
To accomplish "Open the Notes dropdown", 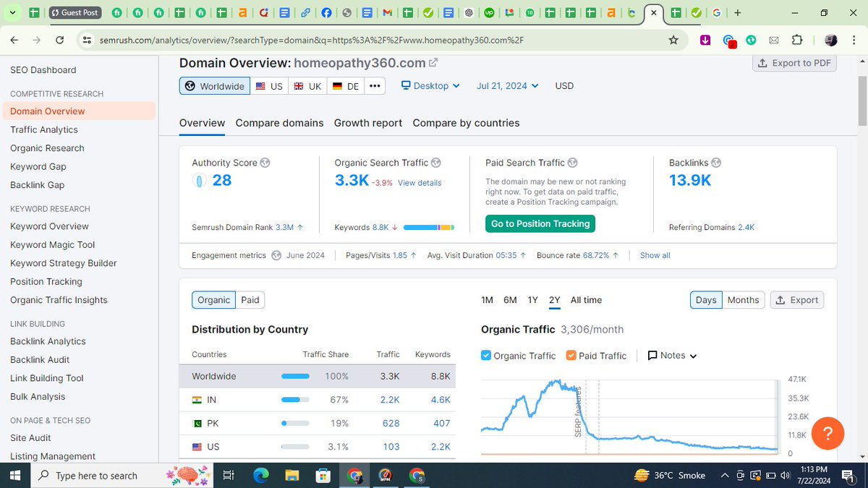I will (672, 356).
